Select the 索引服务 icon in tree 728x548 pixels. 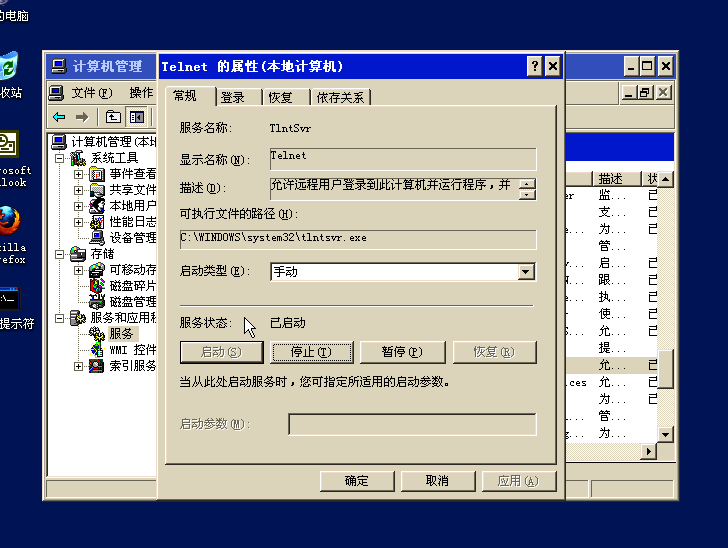[97, 366]
